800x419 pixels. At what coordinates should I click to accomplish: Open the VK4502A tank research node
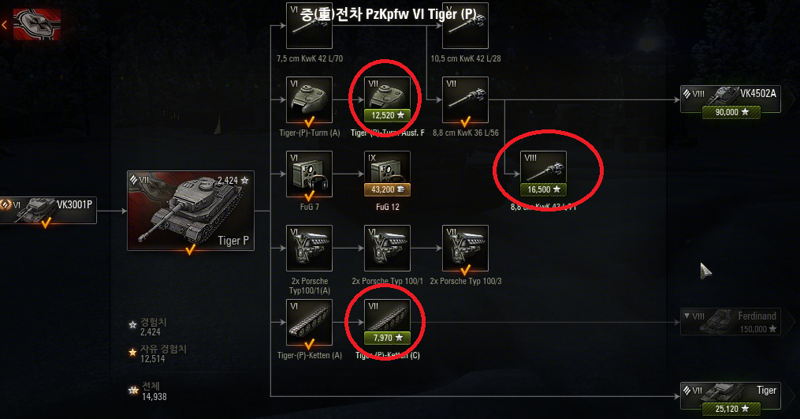point(730,101)
